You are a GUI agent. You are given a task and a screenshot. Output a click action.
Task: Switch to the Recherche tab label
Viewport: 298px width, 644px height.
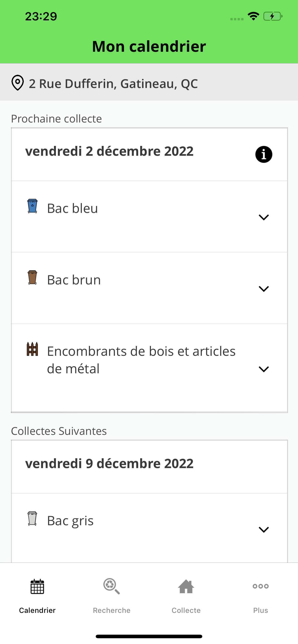pos(111,610)
